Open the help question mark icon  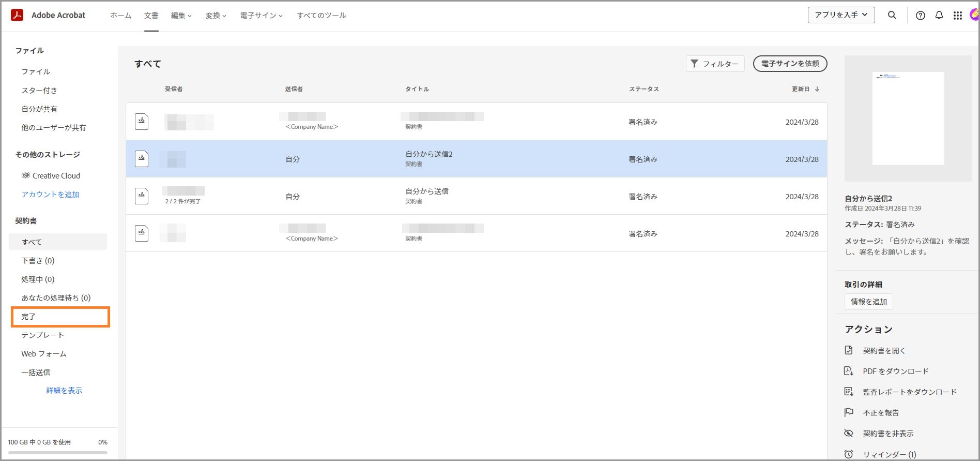[x=921, y=16]
